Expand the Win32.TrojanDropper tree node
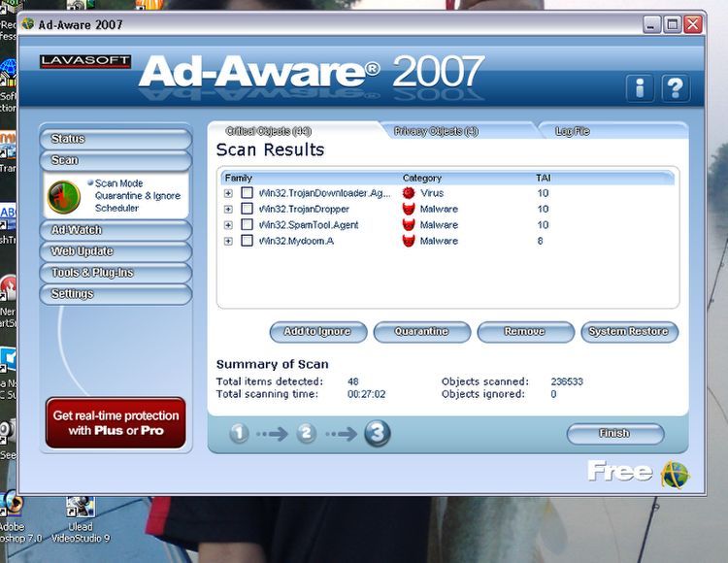Viewport: 728px width, 563px height. click(x=228, y=210)
